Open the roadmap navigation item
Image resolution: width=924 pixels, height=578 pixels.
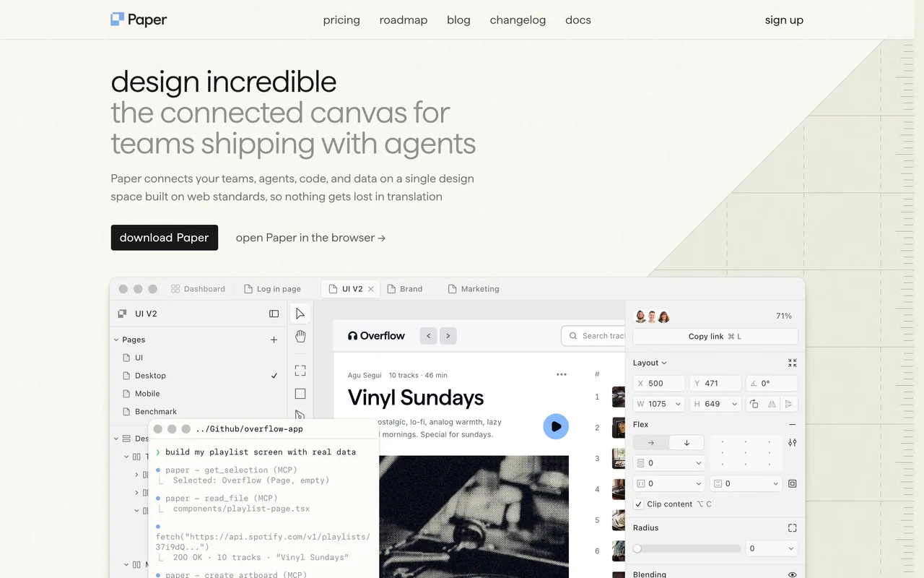pos(404,20)
